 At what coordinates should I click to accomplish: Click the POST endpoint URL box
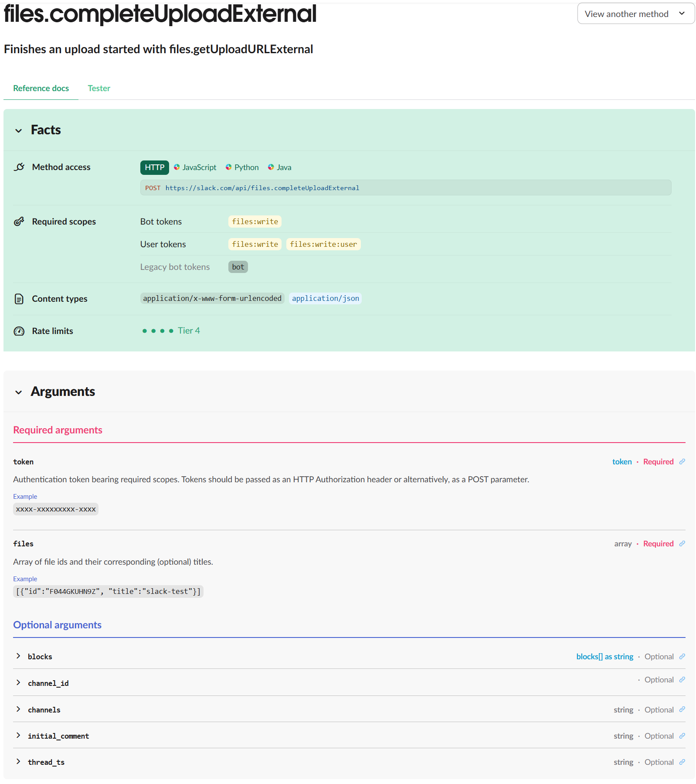pos(406,187)
